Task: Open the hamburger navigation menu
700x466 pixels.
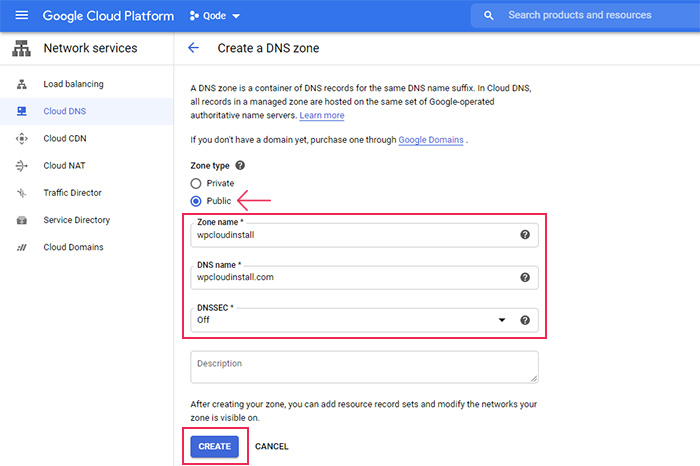Action: pos(21,16)
